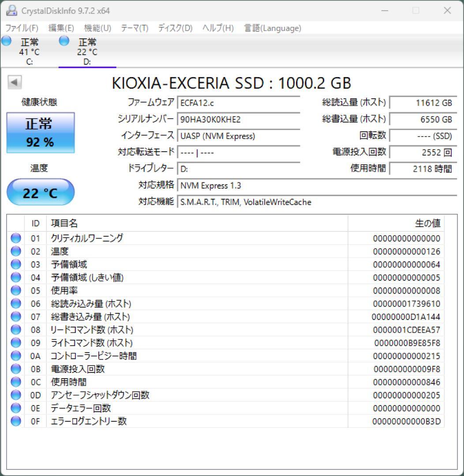Click the 正常 92% health status button
464x476 pixels.
[x=41, y=132]
